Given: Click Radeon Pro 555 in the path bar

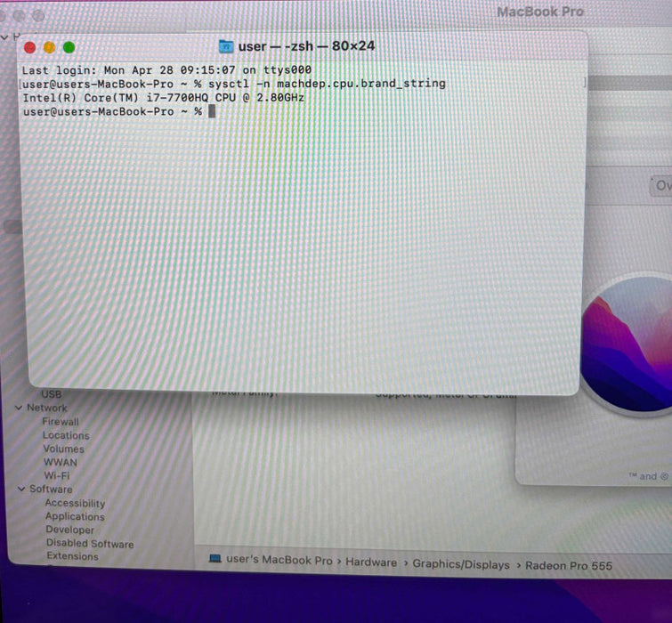Looking at the screenshot, I should (569, 566).
